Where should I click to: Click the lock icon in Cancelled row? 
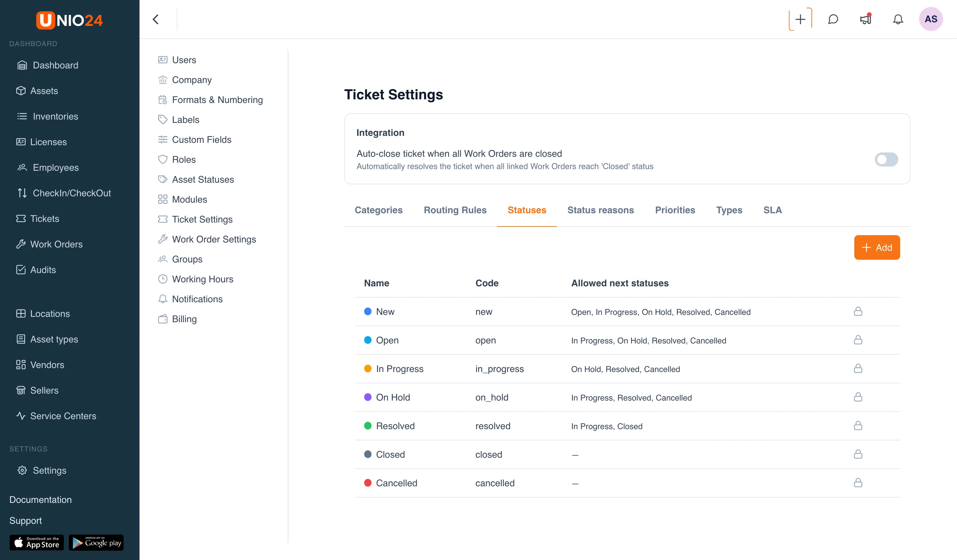(x=858, y=483)
